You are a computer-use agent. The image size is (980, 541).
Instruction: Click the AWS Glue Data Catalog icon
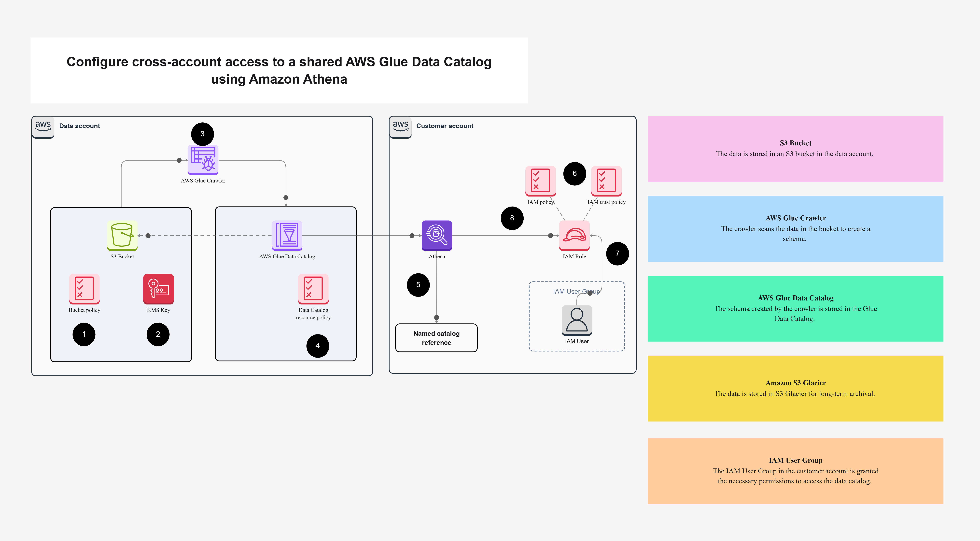pos(287,236)
